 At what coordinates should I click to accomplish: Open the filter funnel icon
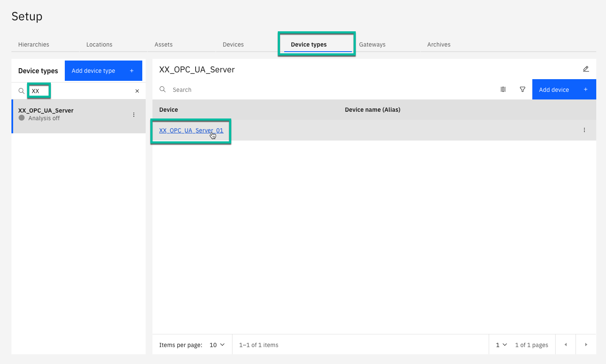(x=523, y=89)
